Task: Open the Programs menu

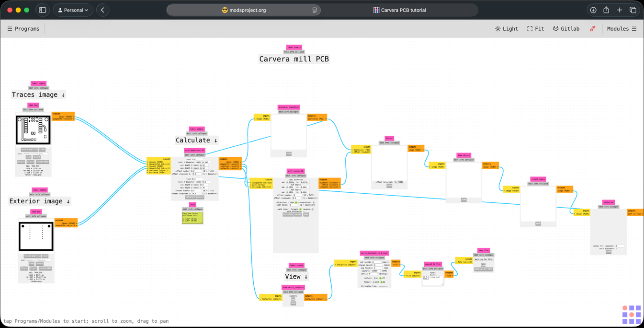Action: click(x=23, y=29)
